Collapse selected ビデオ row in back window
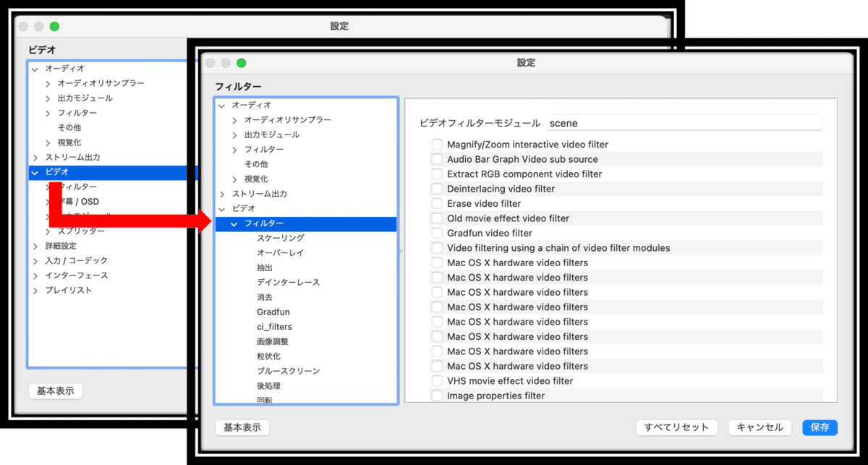 tap(35, 173)
